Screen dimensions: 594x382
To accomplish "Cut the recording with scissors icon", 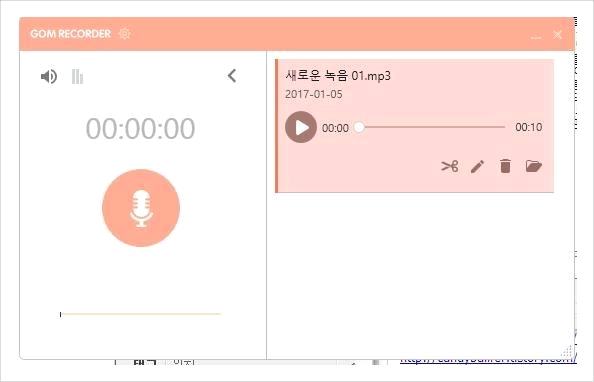I will point(450,166).
